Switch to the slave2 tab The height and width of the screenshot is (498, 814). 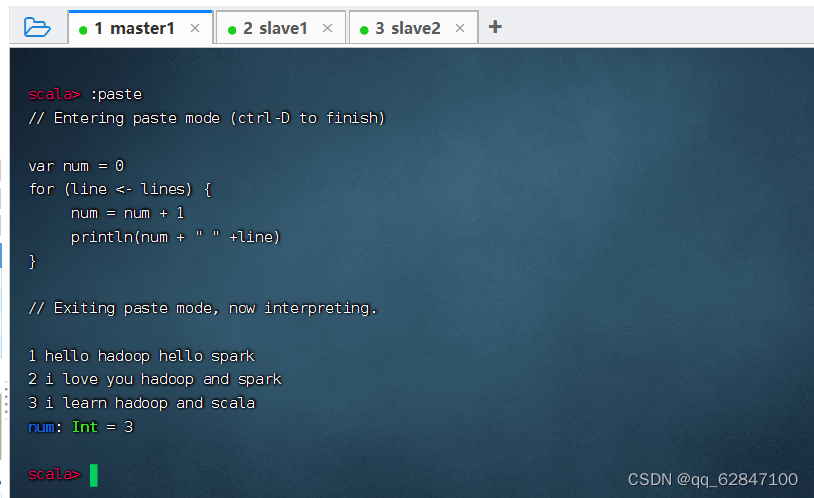click(413, 28)
